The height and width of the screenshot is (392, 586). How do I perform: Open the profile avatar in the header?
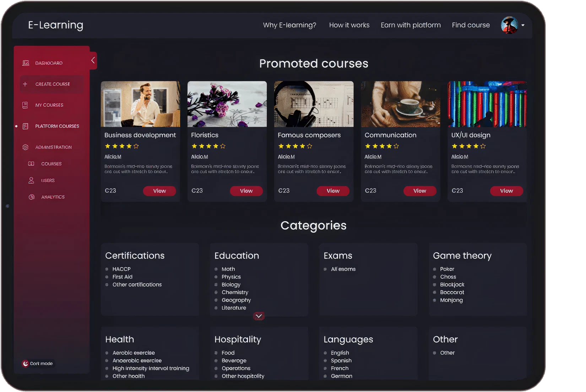[x=509, y=25]
